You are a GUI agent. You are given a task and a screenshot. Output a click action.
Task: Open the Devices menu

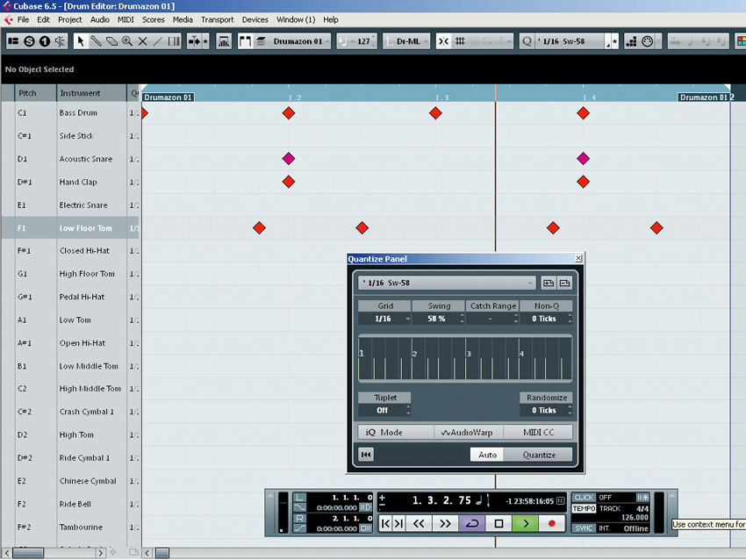255,19
